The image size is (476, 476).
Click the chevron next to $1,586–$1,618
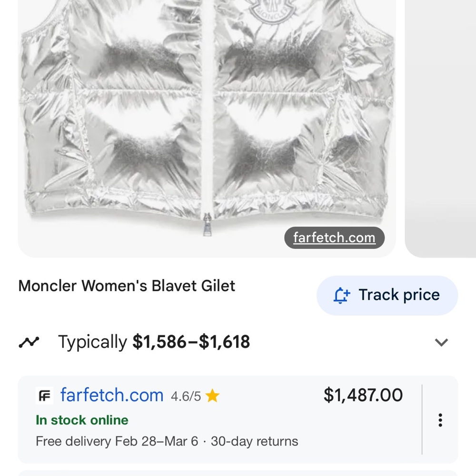[x=441, y=342]
